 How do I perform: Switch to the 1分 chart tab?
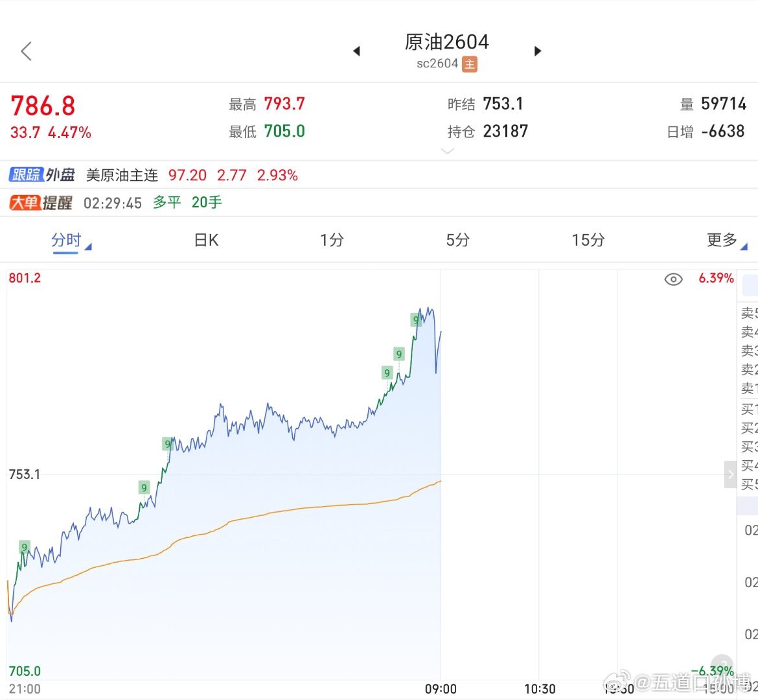332,240
